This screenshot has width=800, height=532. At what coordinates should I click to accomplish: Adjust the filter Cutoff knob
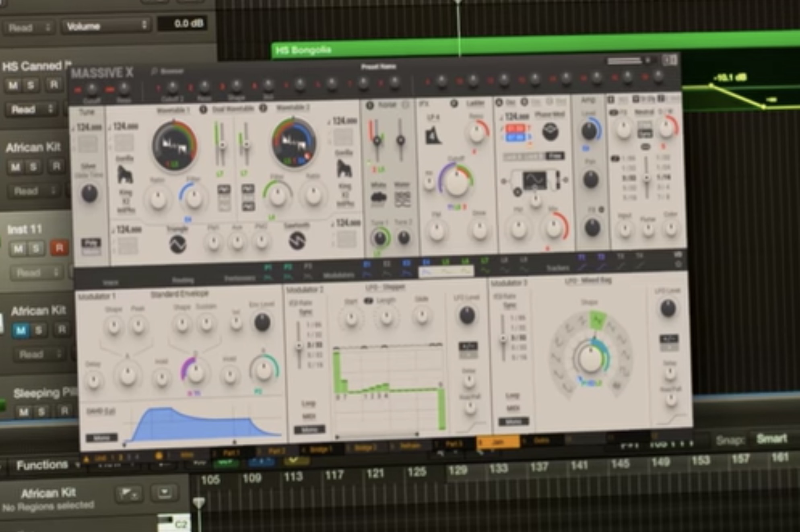pyautogui.click(x=456, y=181)
